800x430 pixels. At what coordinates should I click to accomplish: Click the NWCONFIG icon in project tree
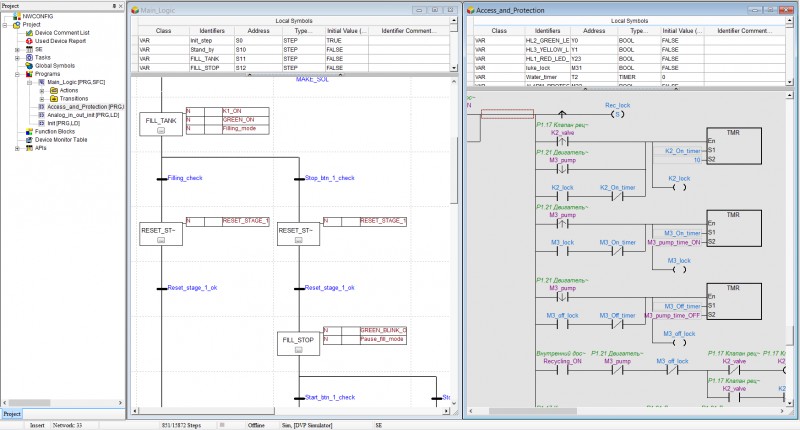[x=16, y=16]
